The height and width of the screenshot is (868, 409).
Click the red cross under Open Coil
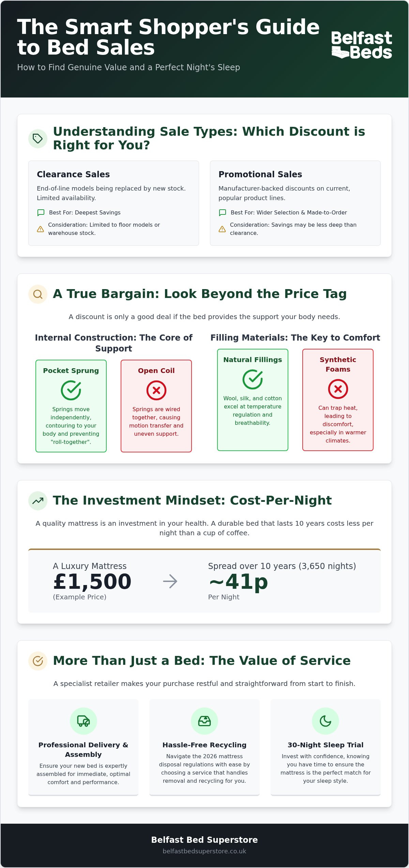coord(156,390)
